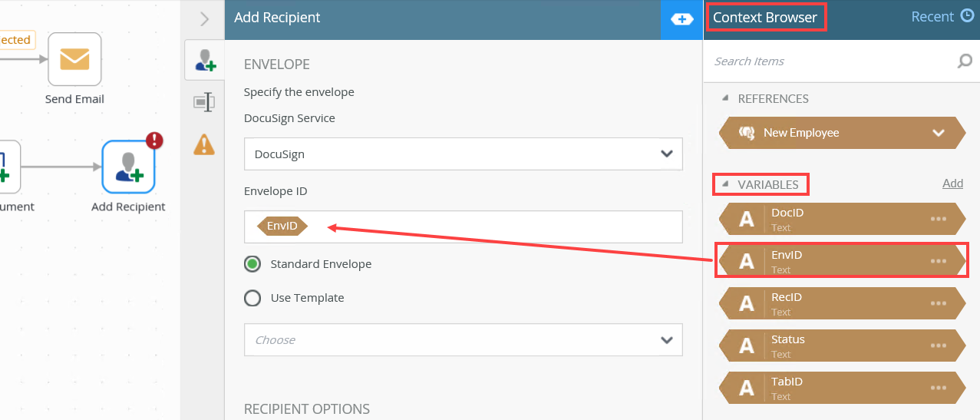
Task: Open the template Choose dropdown
Action: tap(463, 340)
